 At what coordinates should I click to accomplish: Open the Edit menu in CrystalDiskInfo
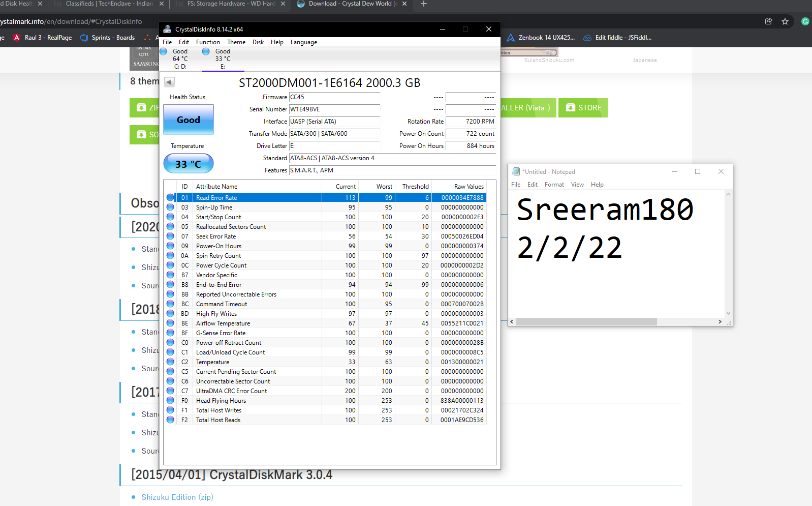(184, 42)
